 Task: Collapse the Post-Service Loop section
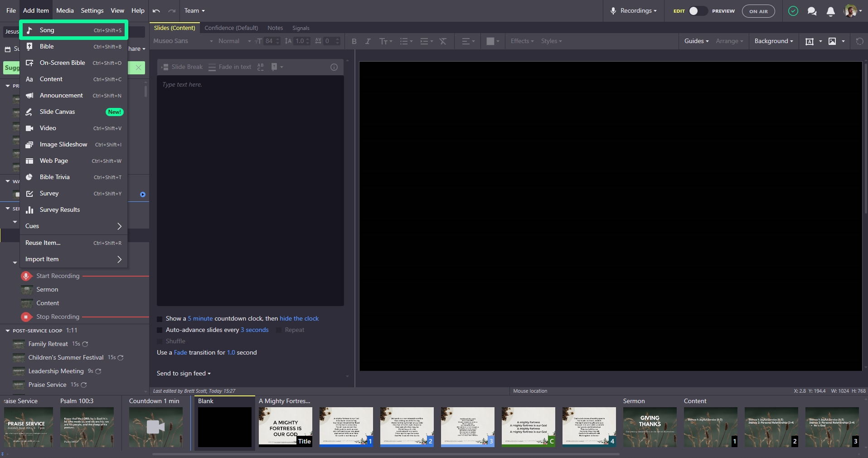coord(8,331)
